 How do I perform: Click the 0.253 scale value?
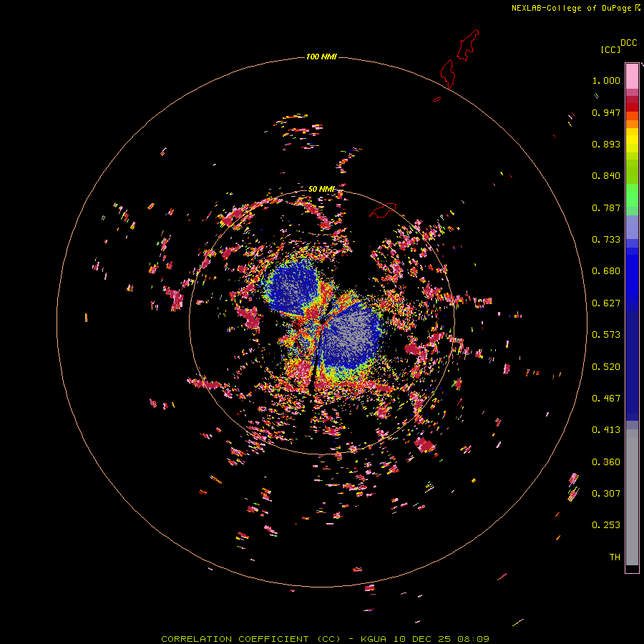click(606, 525)
